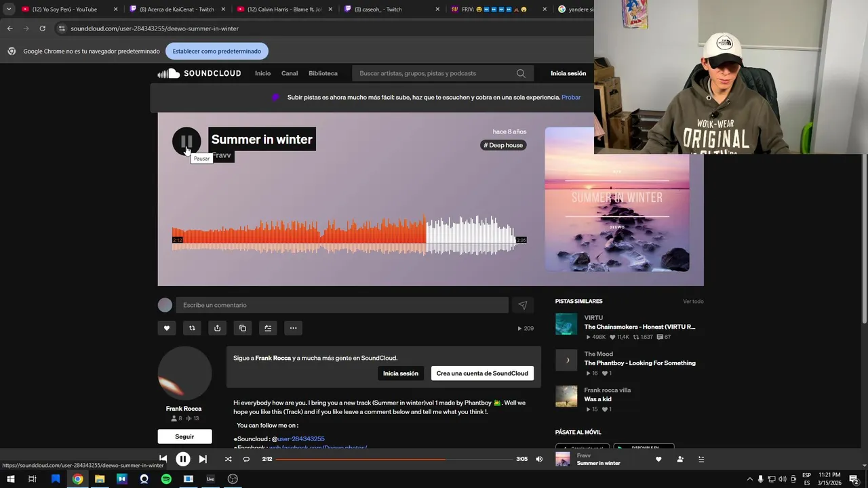Toggle repeat in the bottom player
The width and height of the screenshot is (868, 488).
[246, 459]
